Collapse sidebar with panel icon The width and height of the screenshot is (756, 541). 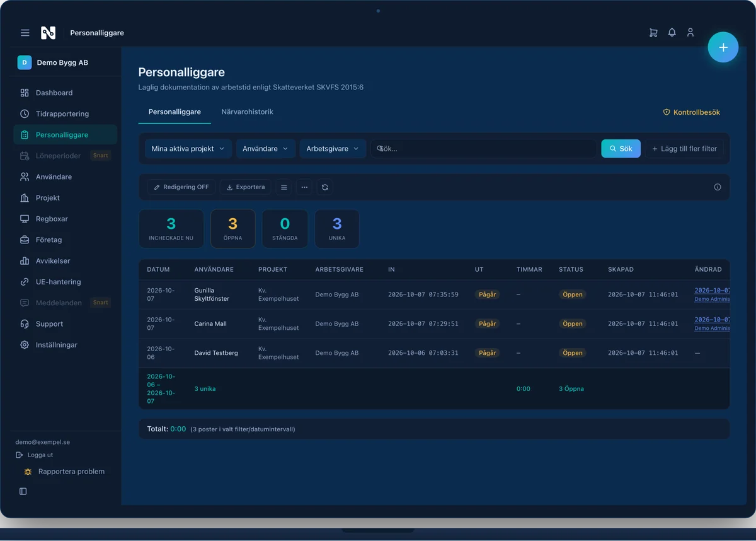point(23,491)
